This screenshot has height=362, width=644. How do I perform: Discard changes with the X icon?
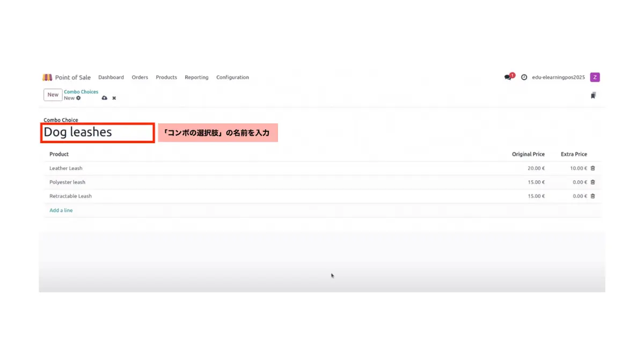click(114, 98)
